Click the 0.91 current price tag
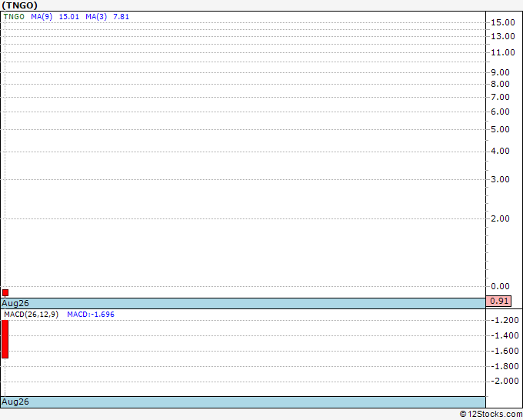523x420 pixels. [498, 301]
